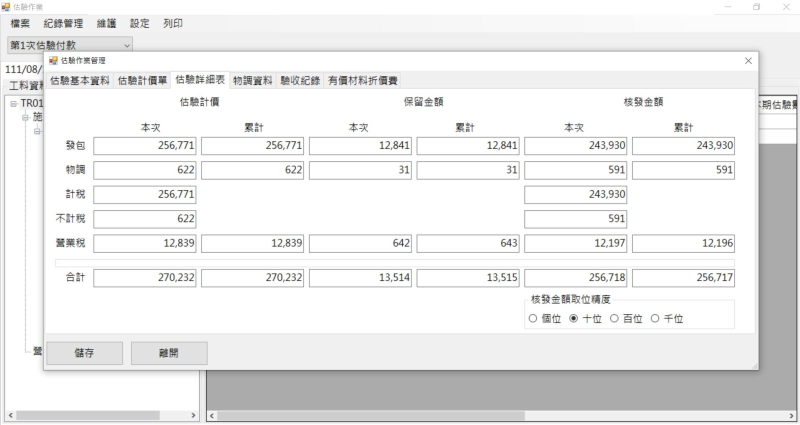Click the tree panel scroll right arrow
Image resolution: width=800 pixels, height=425 pixels.
193,415
